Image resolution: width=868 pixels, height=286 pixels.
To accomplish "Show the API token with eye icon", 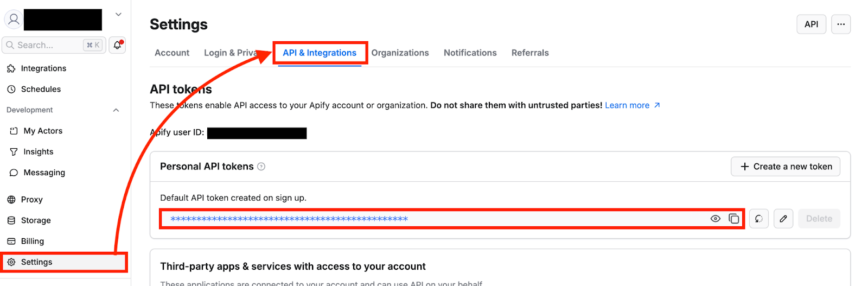I will (716, 219).
